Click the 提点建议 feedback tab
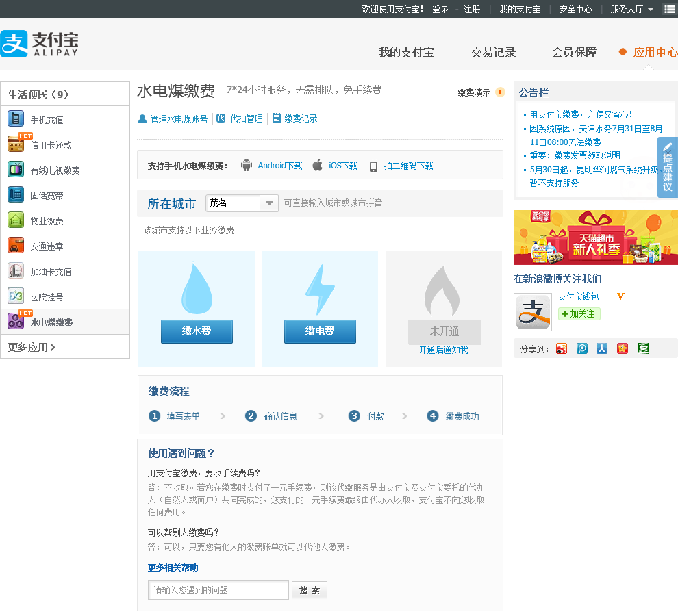The image size is (678, 616). pos(668,167)
